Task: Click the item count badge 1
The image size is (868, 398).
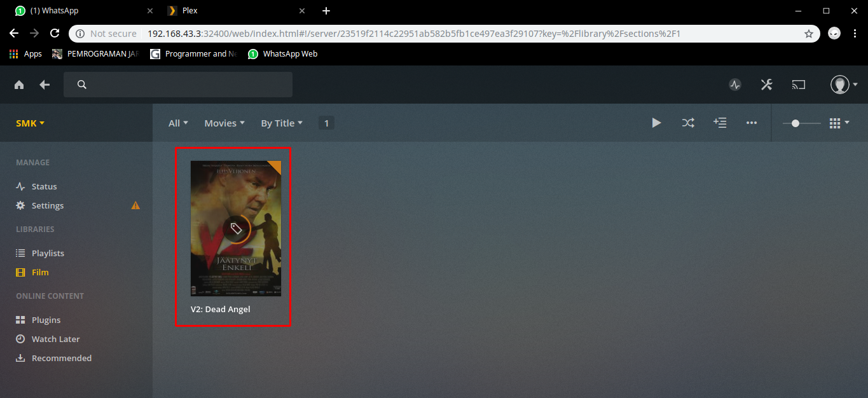Action: click(x=326, y=123)
